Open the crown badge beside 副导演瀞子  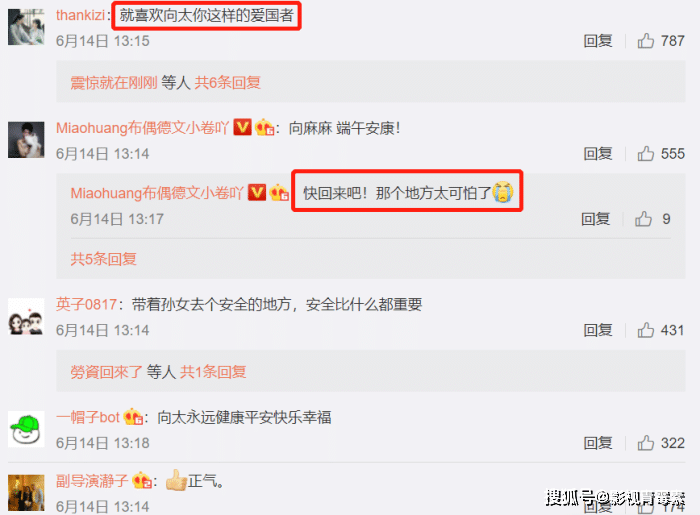[x=142, y=481]
